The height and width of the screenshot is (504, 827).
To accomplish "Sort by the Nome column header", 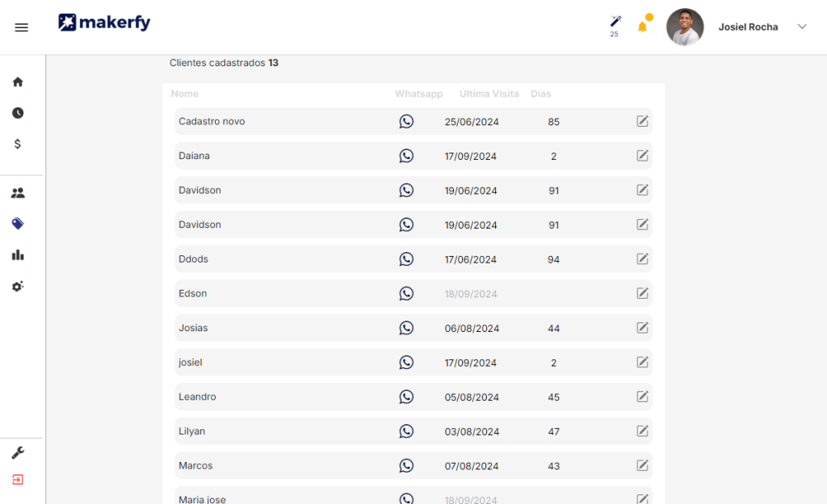I will point(185,94).
